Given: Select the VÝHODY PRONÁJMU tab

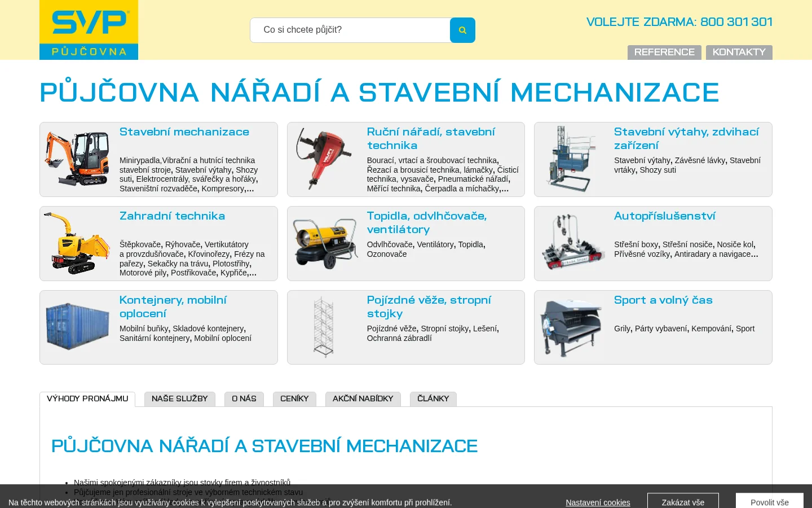Looking at the screenshot, I should 87,399.
